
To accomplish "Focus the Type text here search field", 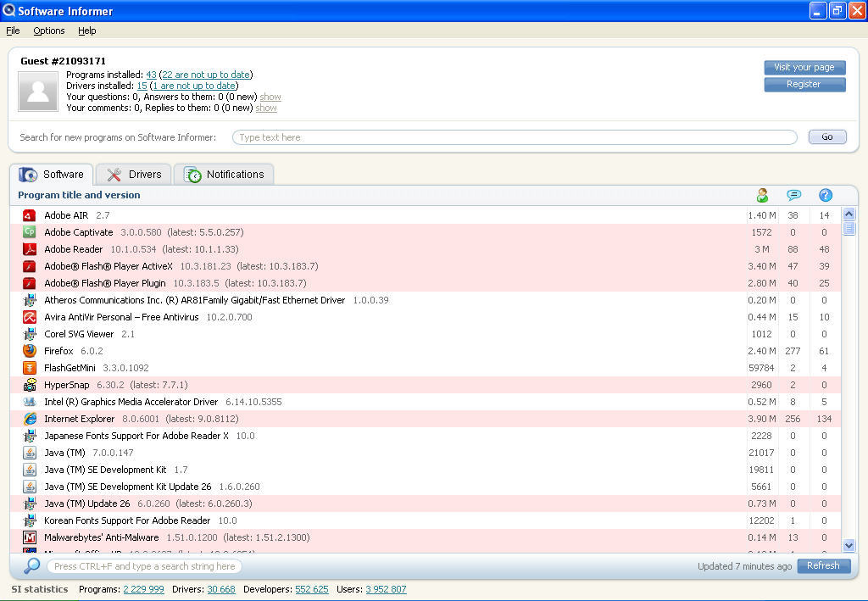I will (515, 137).
